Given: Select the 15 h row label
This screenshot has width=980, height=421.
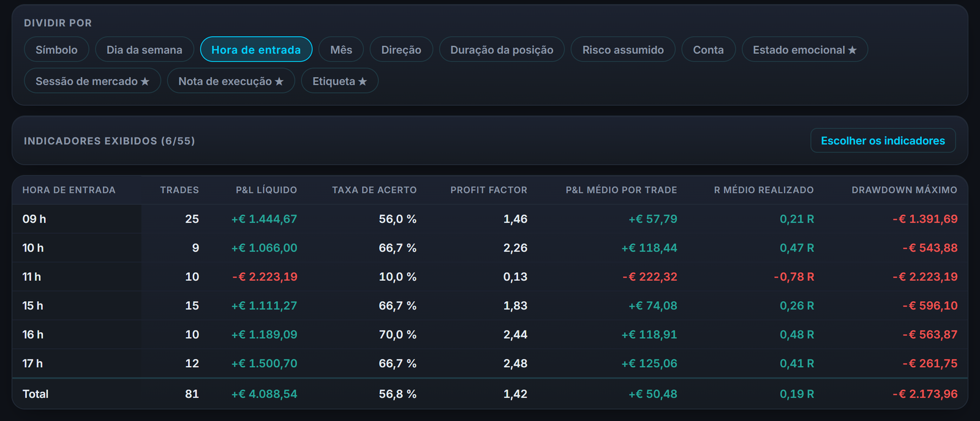Looking at the screenshot, I should (33, 305).
